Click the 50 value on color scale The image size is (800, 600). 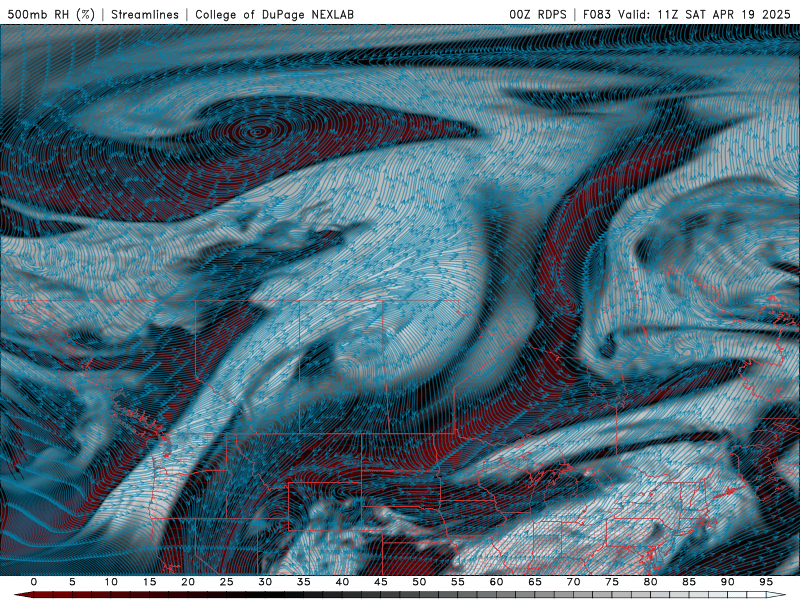coord(419,582)
